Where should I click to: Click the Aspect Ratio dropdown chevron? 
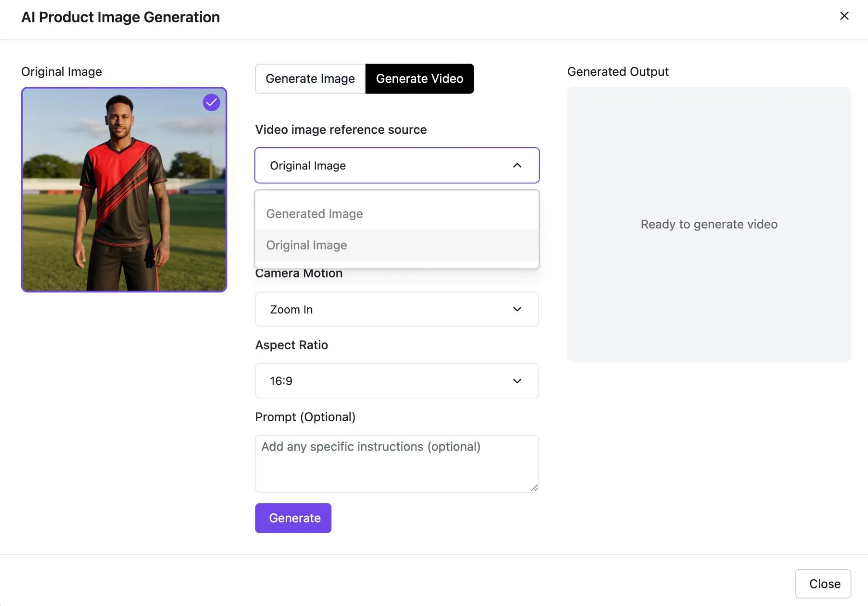click(x=517, y=381)
